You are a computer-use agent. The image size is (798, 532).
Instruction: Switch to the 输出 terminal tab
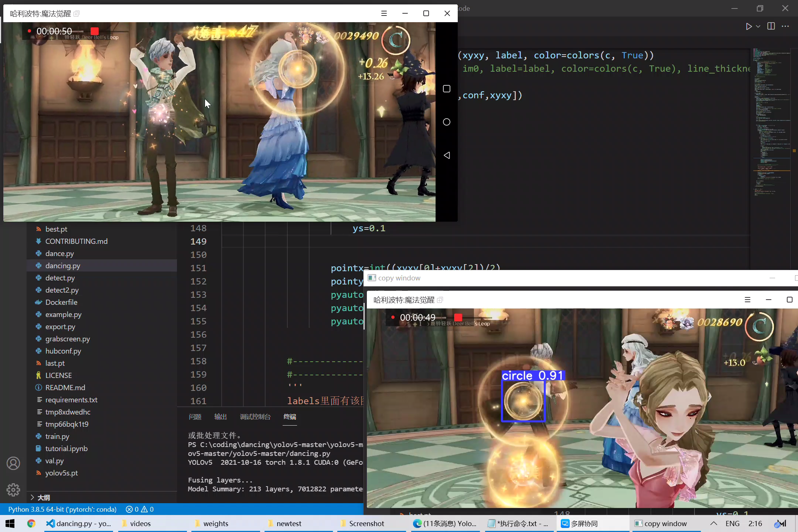tap(220, 417)
